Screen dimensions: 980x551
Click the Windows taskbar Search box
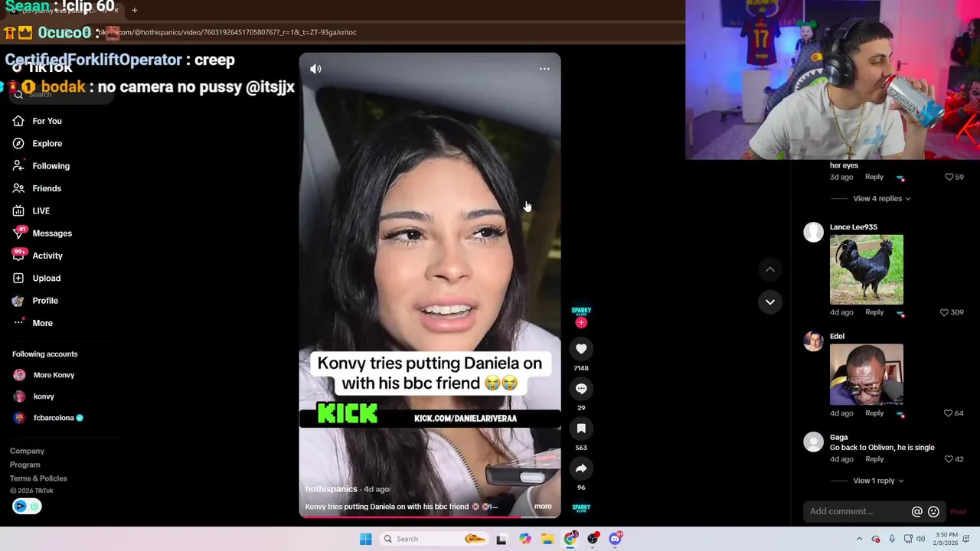[433, 539]
